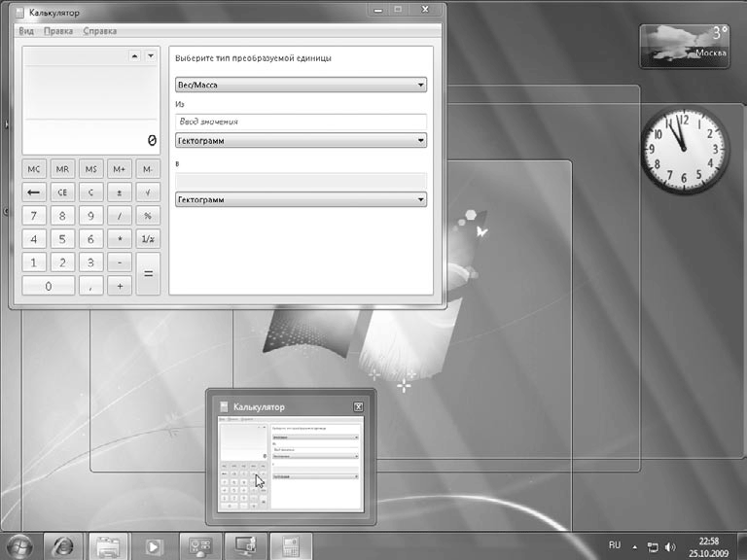Click history up arrow in display
Image resolution: width=747 pixels, height=560 pixels.
tap(134, 56)
